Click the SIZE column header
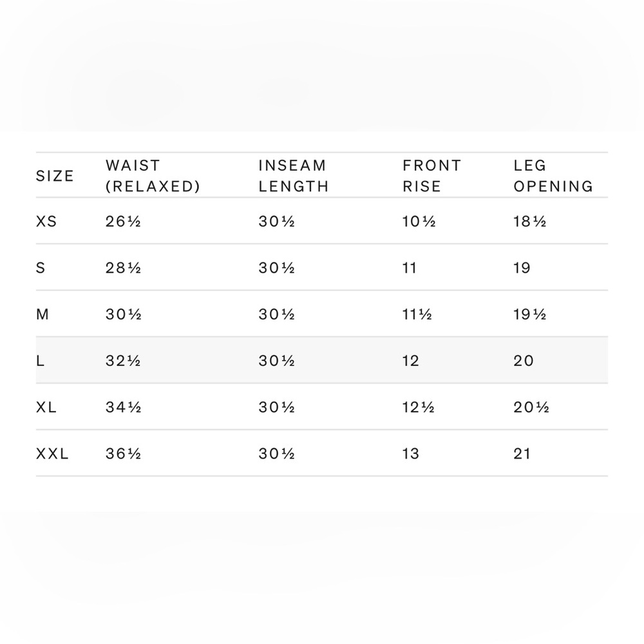644x644 pixels. (x=55, y=176)
